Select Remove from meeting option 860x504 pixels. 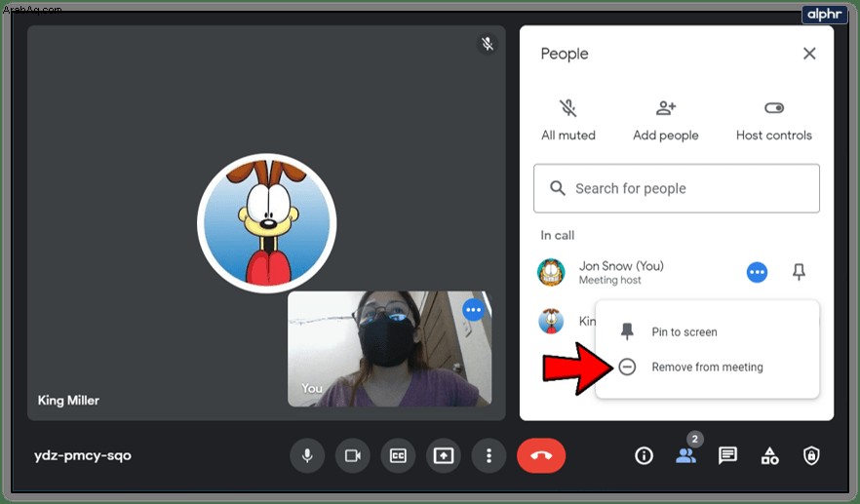point(707,367)
